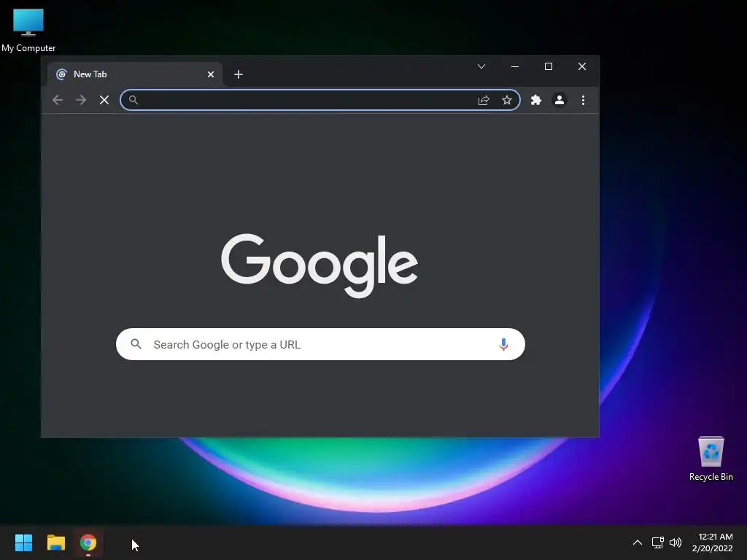The height and width of the screenshot is (560, 747).
Task: Click the share page icon in address bar
Action: [484, 100]
